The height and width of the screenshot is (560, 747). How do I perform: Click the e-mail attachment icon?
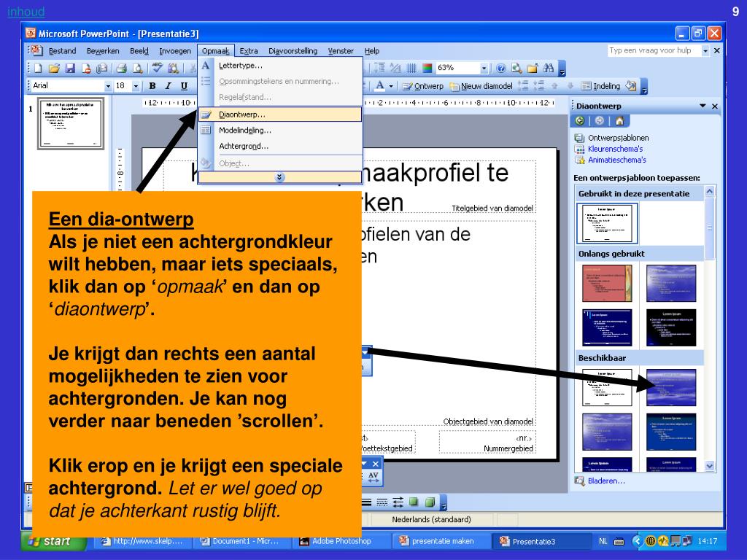coord(102,69)
